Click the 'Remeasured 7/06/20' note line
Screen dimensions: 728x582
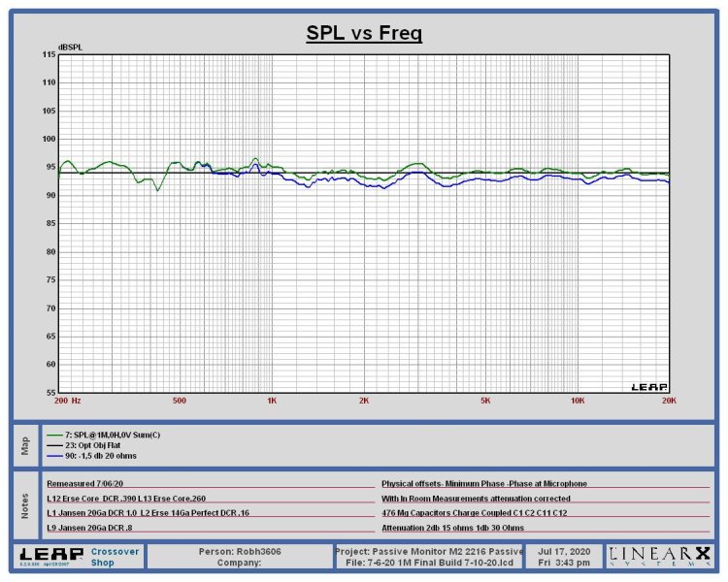87,482
